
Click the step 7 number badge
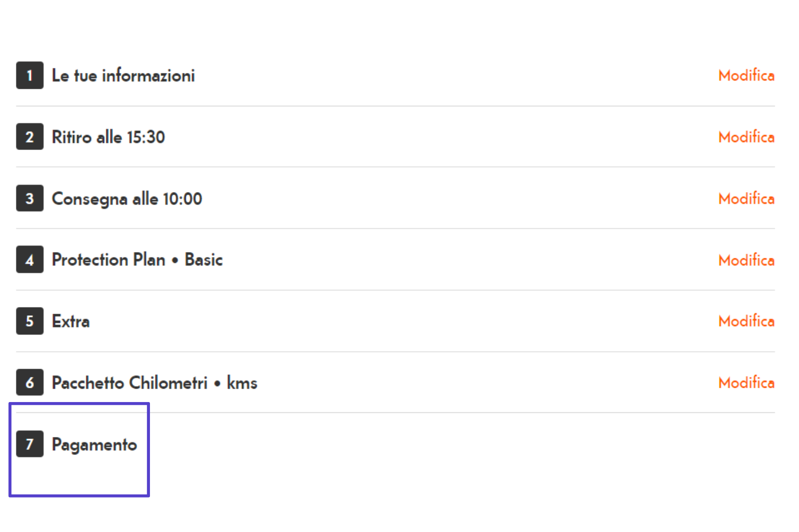tap(30, 444)
